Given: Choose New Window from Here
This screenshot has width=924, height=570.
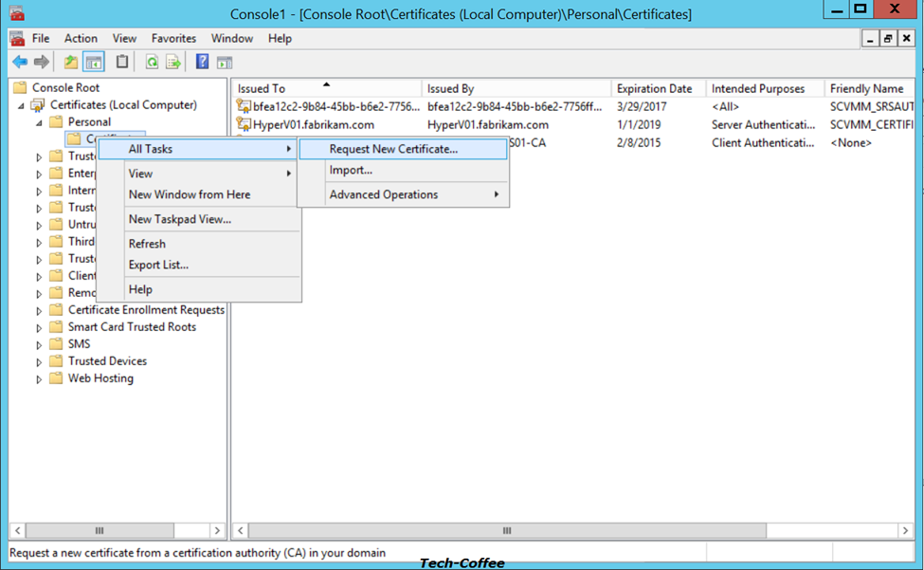Looking at the screenshot, I should 199,194.
